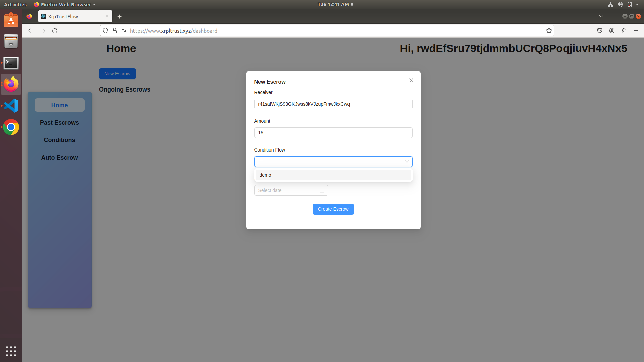Open Terminal from the Ubuntu dock
Screen dimensions: 644x362
pyautogui.click(x=11, y=63)
